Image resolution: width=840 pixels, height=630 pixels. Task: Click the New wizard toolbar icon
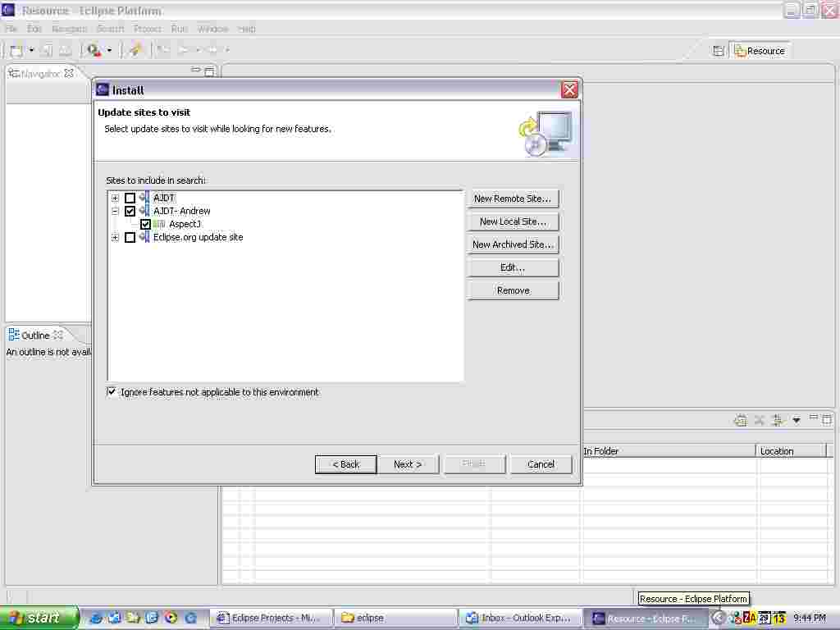(x=16, y=50)
